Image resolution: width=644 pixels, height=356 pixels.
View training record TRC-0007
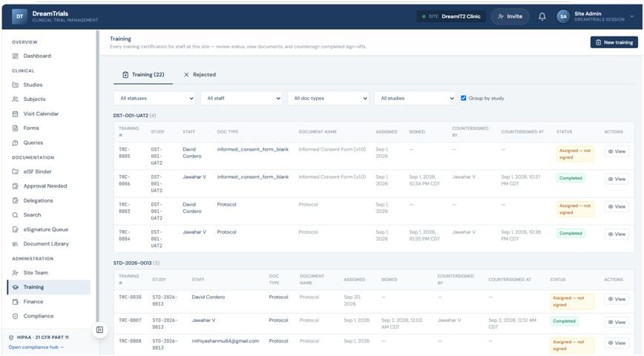click(x=617, y=323)
